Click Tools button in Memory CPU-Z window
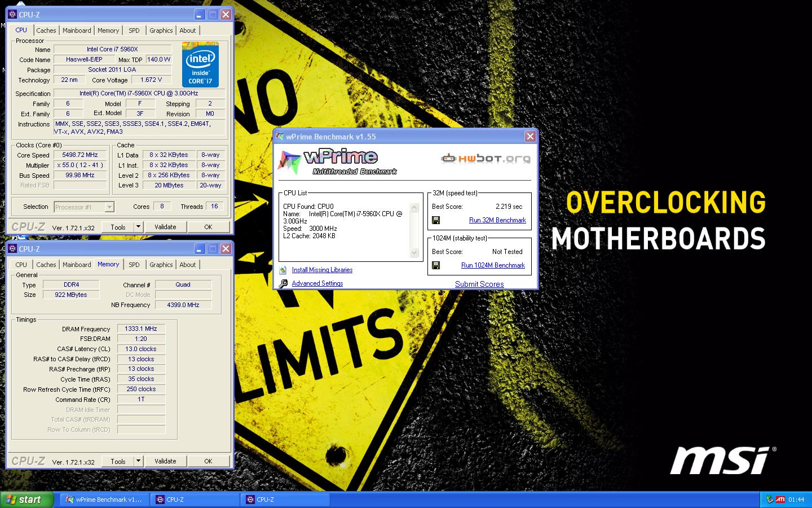Screen dimensions: 812x508 (x=118, y=461)
